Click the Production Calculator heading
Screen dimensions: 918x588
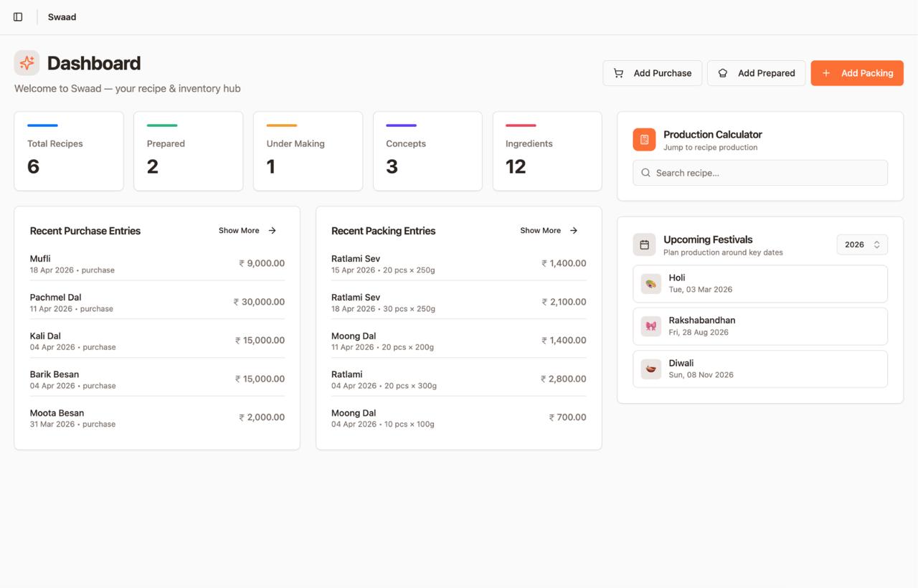(x=713, y=134)
